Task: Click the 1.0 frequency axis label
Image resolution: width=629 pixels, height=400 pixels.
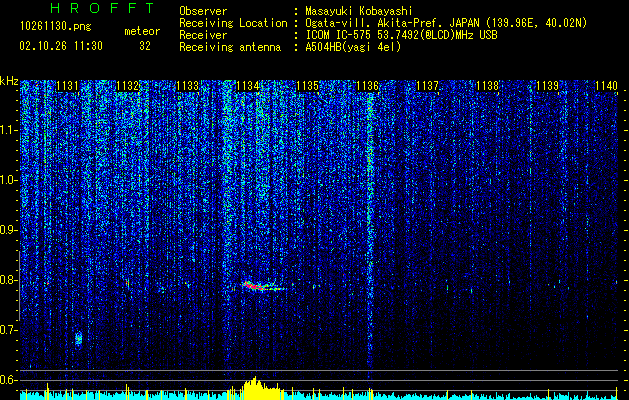Action: pos(9,180)
